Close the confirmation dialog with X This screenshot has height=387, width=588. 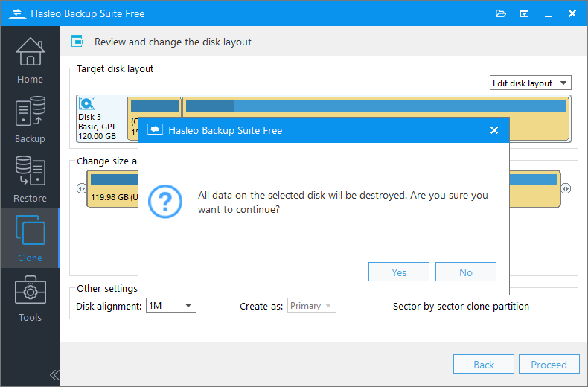point(493,130)
